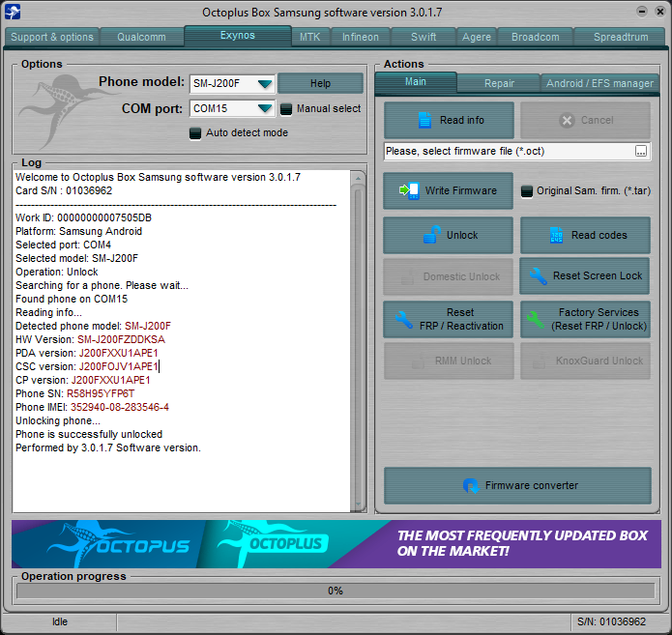Click the S/N: 01036962 status bar entry

point(611,621)
